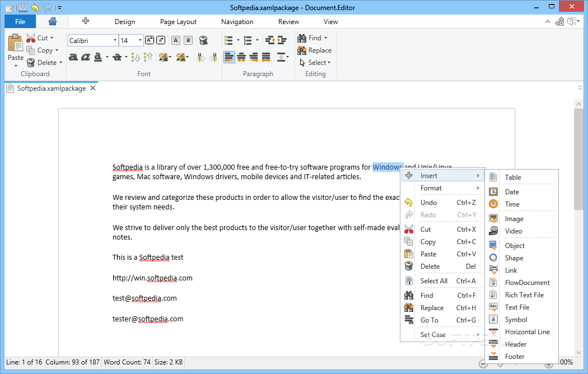Switch to the Navigation ribbon tab
This screenshot has width=588, height=374.
pyautogui.click(x=237, y=22)
